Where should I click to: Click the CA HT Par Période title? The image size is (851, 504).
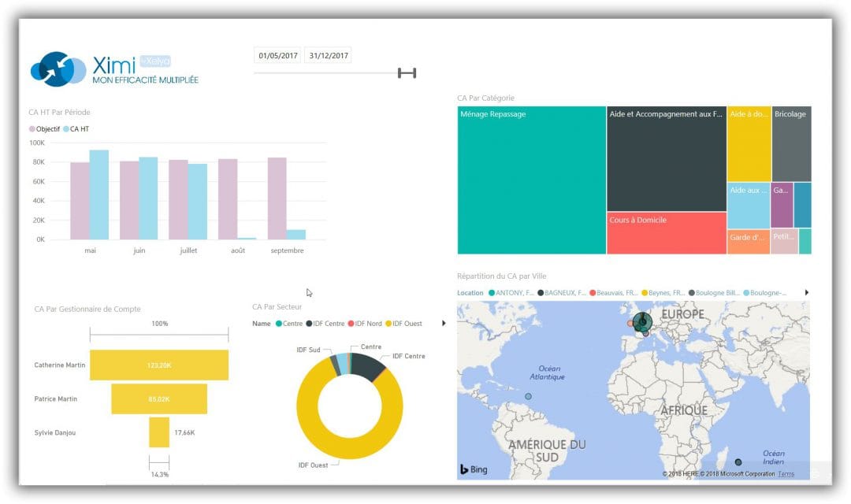(60, 113)
